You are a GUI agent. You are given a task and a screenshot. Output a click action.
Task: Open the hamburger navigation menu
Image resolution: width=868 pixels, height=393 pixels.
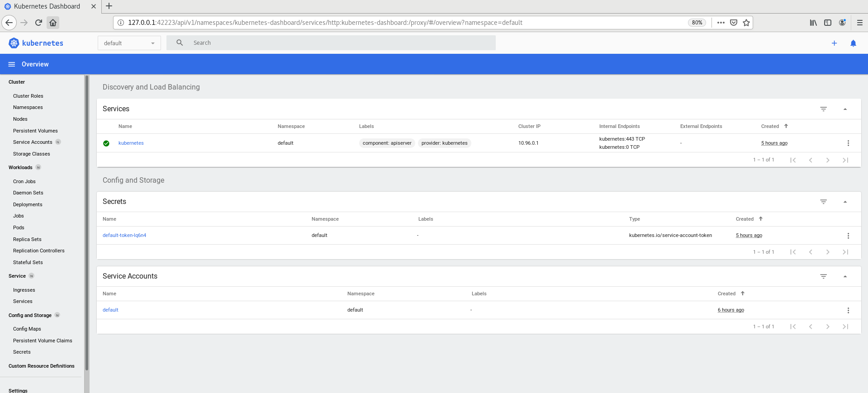(x=12, y=64)
